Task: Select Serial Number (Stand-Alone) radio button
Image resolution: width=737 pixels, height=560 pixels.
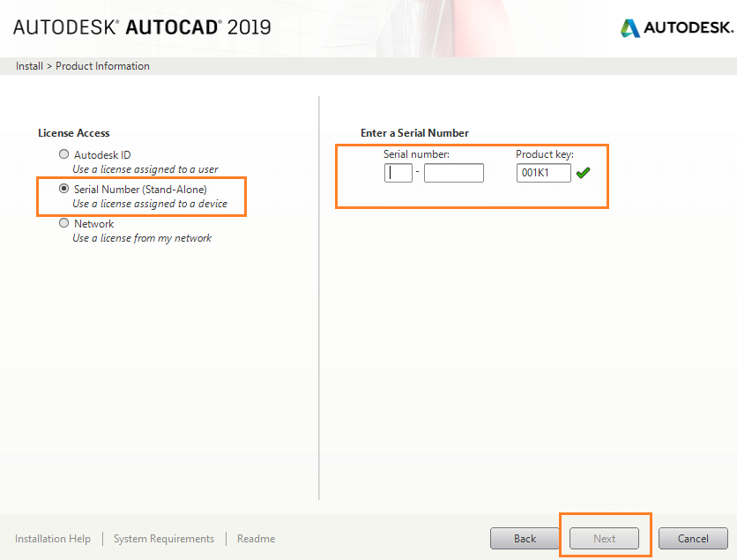Action: point(64,189)
